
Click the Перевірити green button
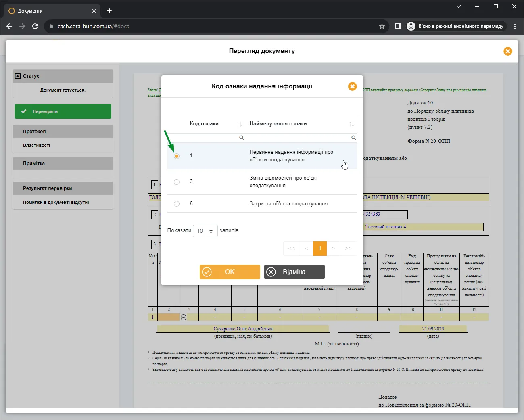click(x=63, y=111)
